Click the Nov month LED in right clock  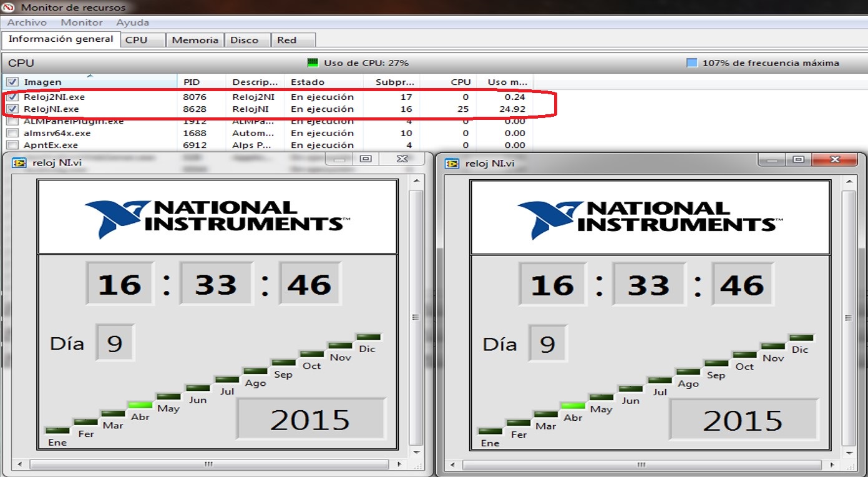click(773, 346)
